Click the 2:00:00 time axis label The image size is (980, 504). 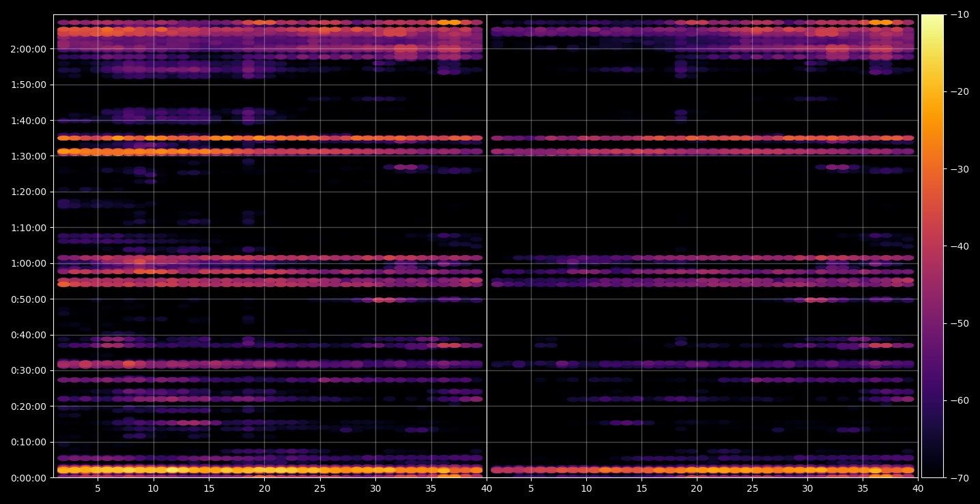point(29,49)
